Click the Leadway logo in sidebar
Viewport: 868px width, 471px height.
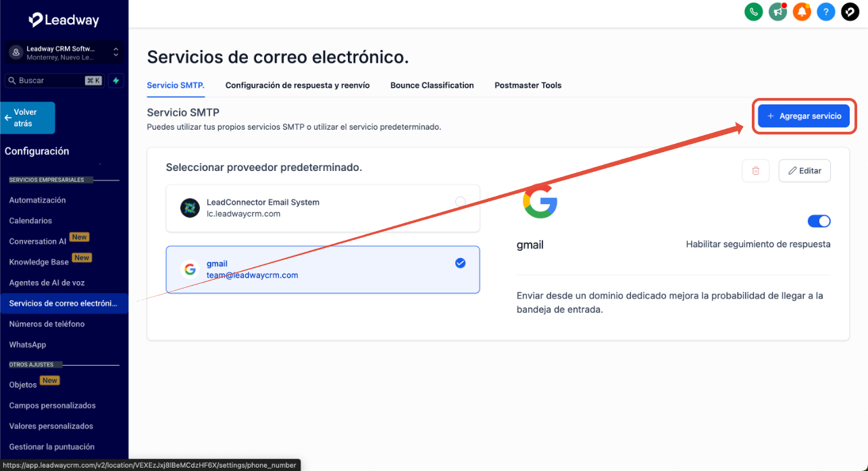point(64,20)
